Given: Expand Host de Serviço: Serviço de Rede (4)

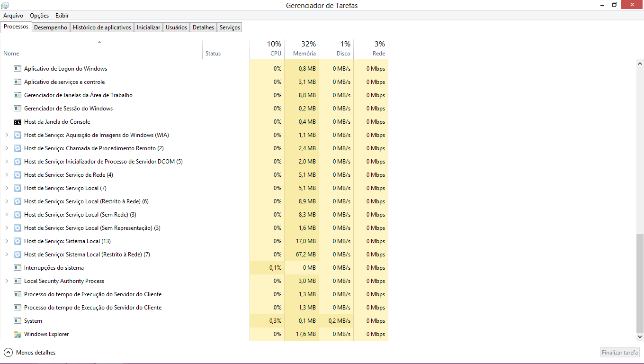Looking at the screenshot, I should tap(7, 175).
